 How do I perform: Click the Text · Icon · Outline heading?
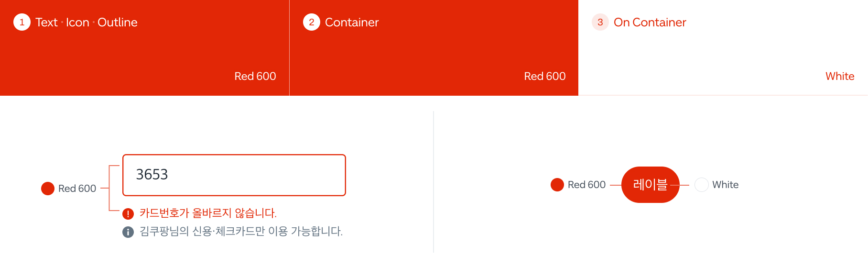[87, 22]
